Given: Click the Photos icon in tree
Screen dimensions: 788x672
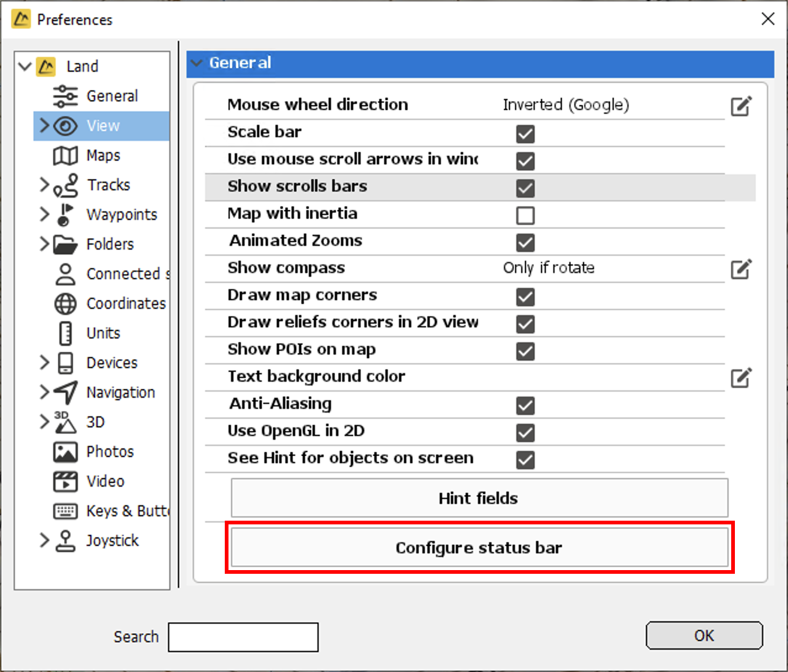Looking at the screenshot, I should (65, 452).
